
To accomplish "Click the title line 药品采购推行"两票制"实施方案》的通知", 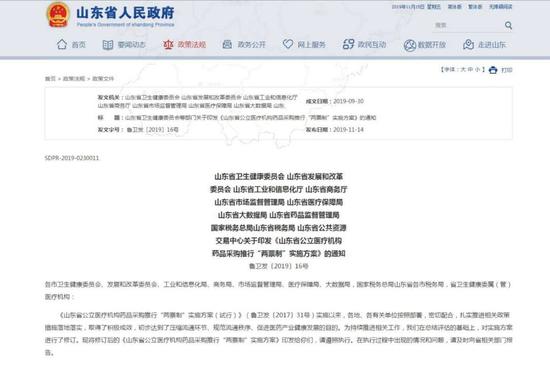I will 279,253.
